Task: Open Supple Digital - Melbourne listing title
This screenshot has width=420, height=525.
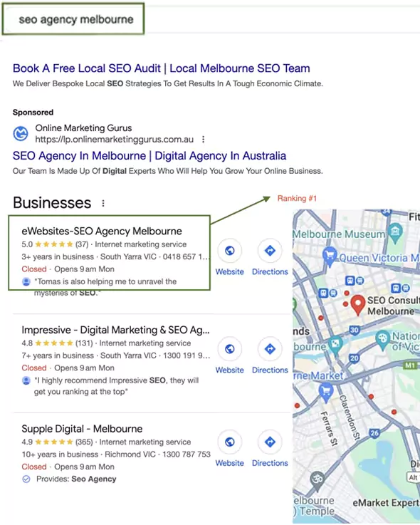Action: tap(82, 429)
